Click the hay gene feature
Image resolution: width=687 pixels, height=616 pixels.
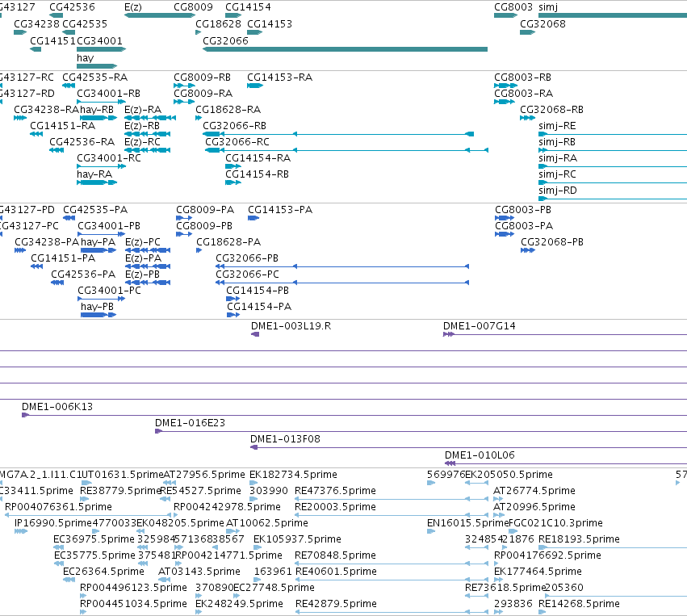point(97,66)
